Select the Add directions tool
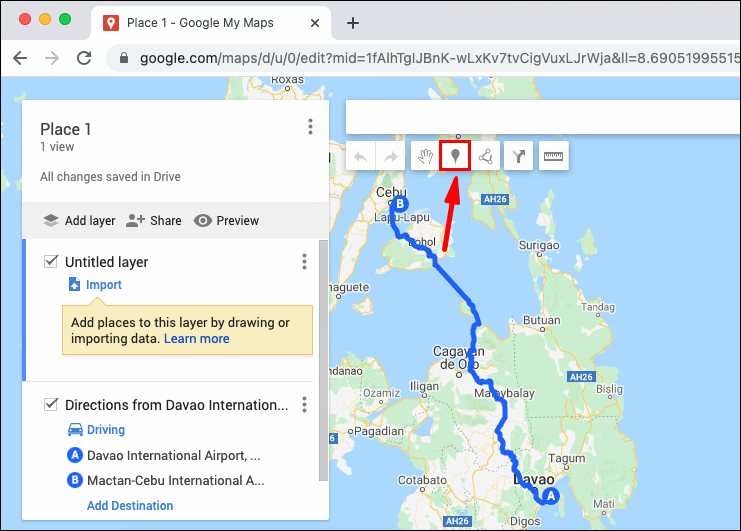Viewport: 741px width, 531px height. coord(518,156)
